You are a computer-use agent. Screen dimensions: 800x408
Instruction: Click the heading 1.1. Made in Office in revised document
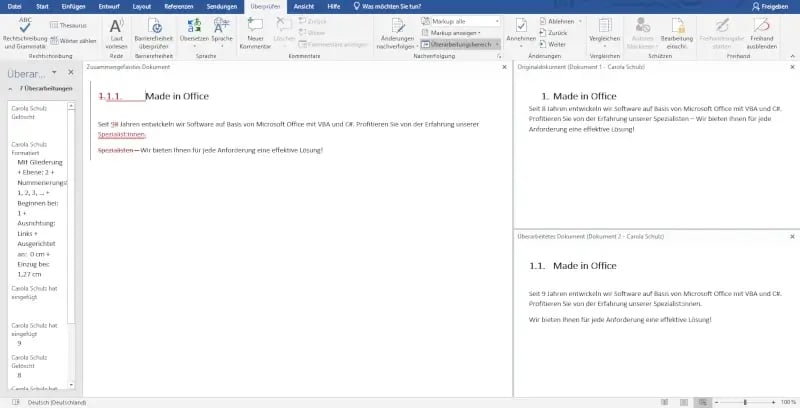573,266
